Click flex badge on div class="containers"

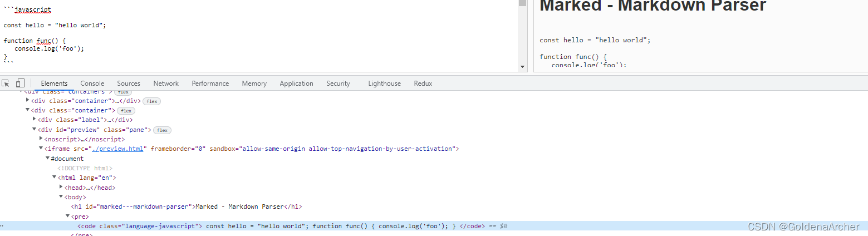tap(123, 92)
